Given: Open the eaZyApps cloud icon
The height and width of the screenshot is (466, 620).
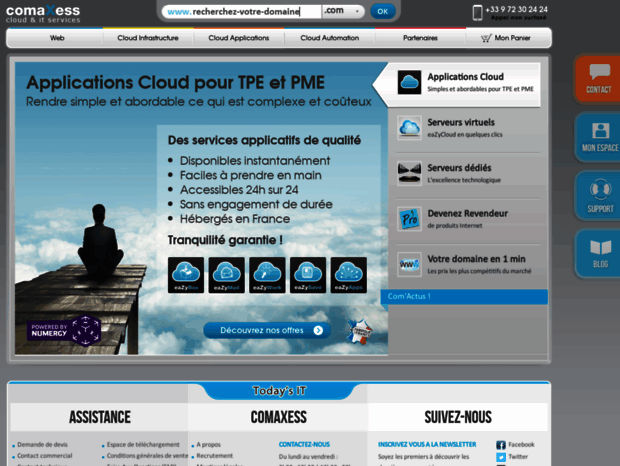Looking at the screenshot, I should 348,274.
